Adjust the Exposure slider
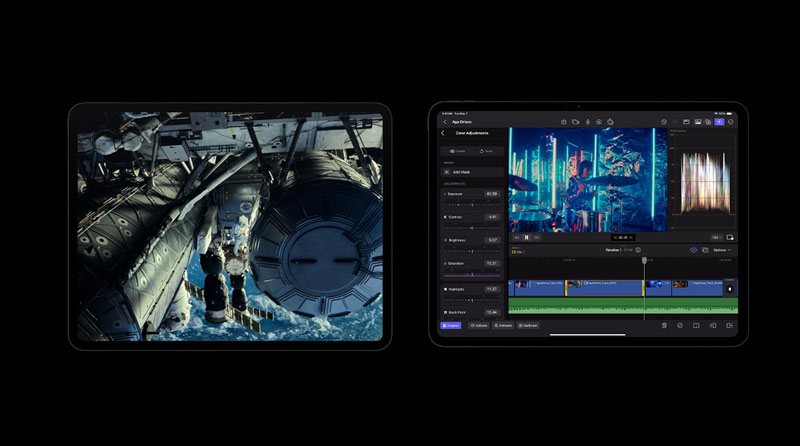 tap(472, 205)
